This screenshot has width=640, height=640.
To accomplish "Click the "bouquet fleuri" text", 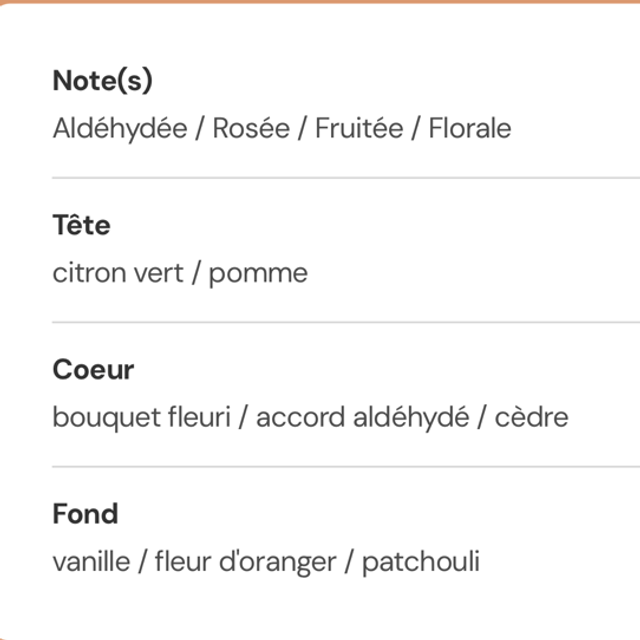I will pos(142,417).
